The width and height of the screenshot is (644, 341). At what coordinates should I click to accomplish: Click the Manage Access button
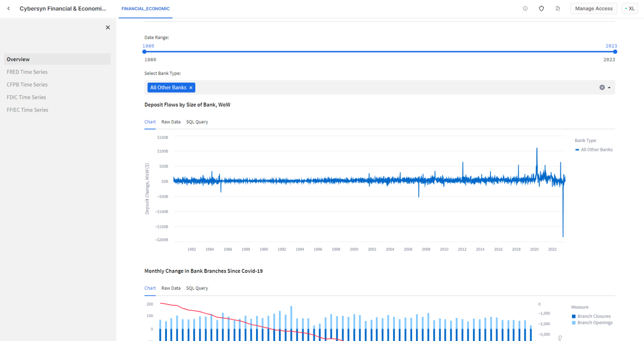coord(593,8)
